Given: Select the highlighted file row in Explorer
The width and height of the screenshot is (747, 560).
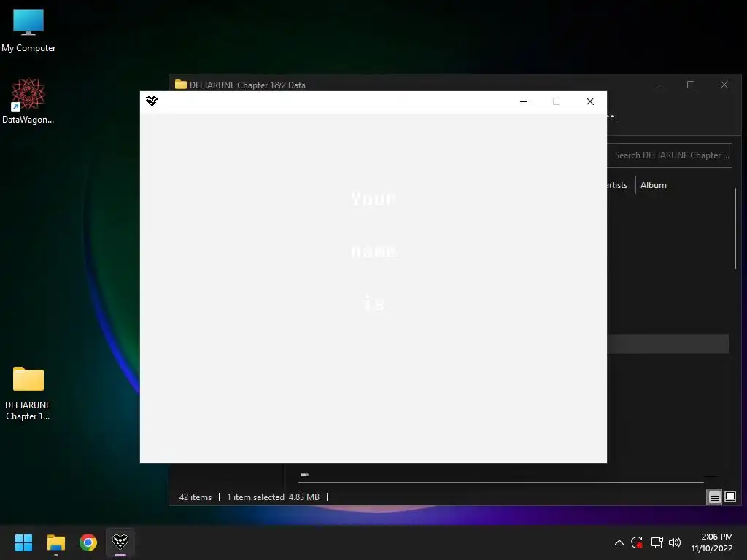Looking at the screenshot, I should [668, 343].
